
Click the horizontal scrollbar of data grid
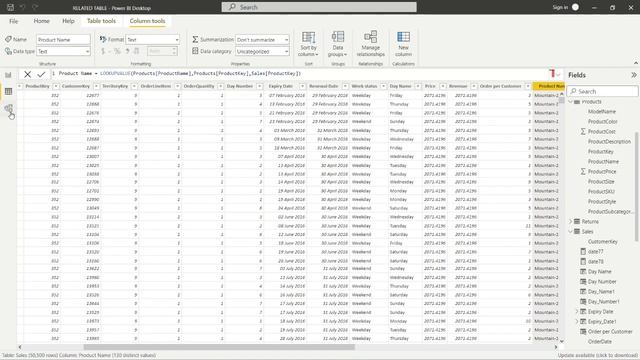tap(219, 347)
